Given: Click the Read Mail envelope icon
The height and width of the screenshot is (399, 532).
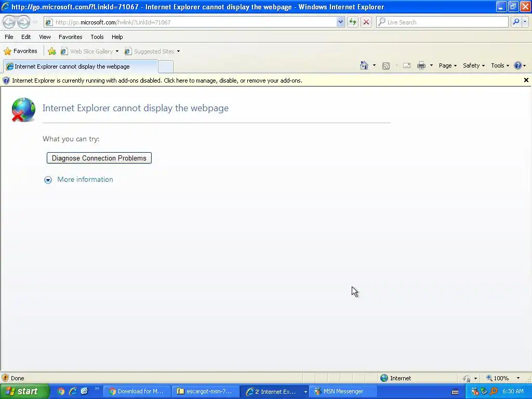Looking at the screenshot, I should click(x=407, y=66).
